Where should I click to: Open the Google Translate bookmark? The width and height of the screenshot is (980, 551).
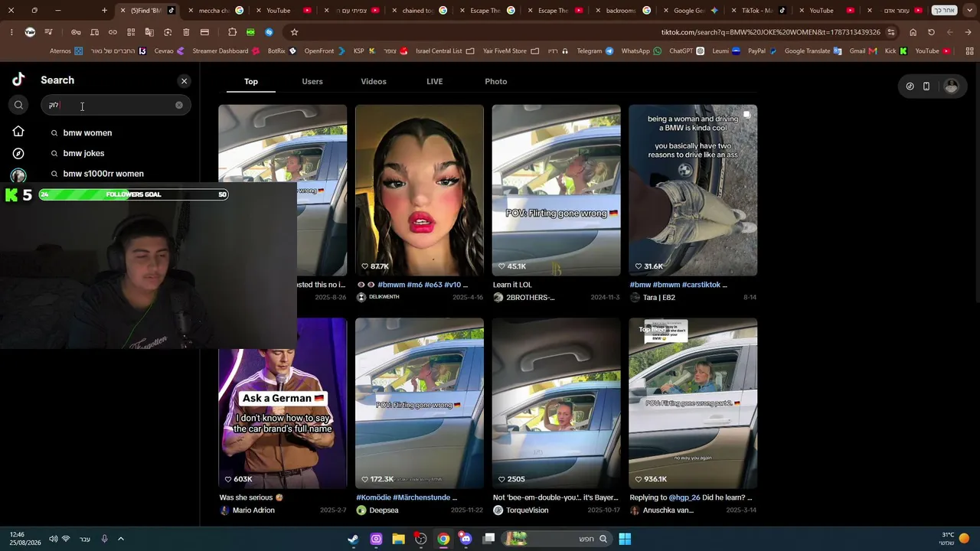click(812, 51)
